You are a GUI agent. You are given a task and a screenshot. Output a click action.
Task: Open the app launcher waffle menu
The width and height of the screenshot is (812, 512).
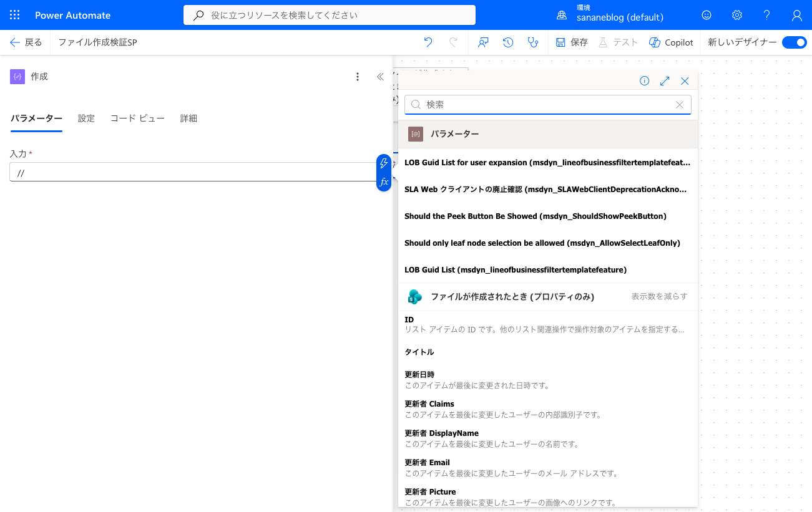pyautogui.click(x=15, y=15)
